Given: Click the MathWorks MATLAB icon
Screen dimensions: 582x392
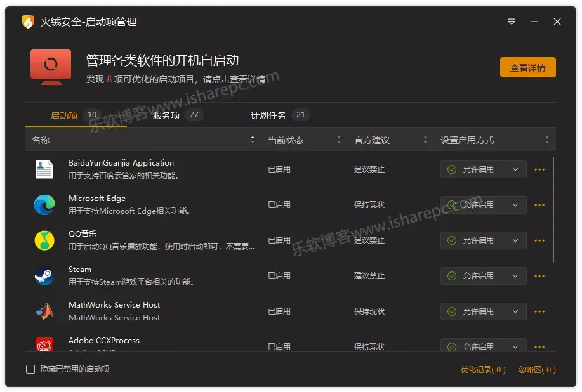Looking at the screenshot, I should [x=44, y=311].
